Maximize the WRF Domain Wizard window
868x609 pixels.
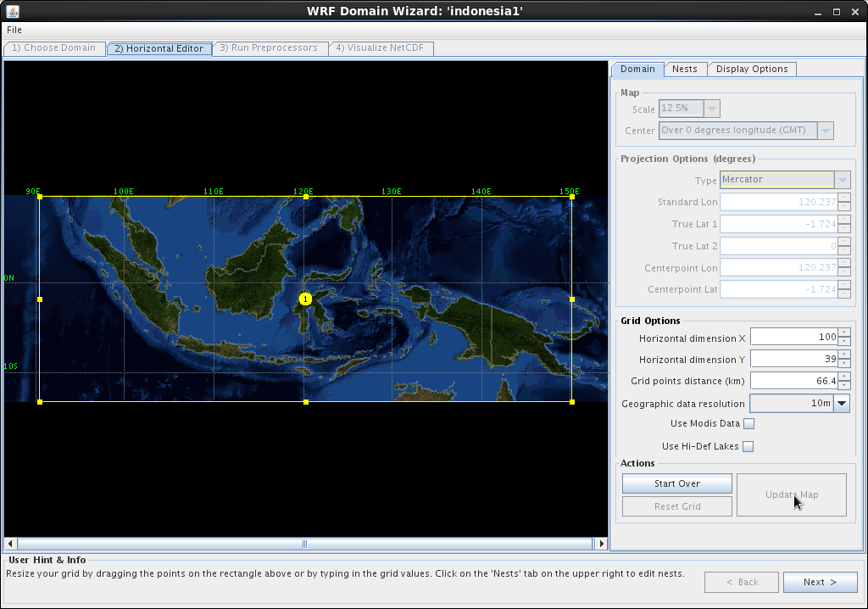(837, 12)
